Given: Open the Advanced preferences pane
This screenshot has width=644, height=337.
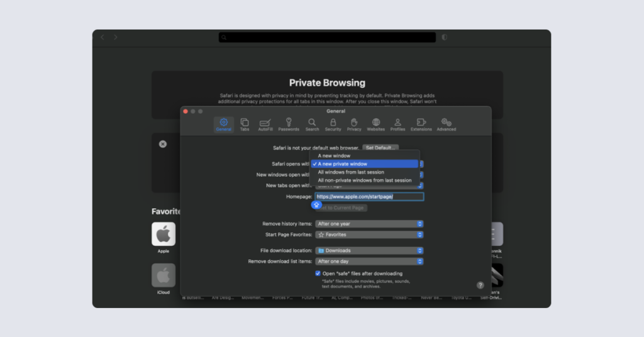Looking at the screenshot, I should 447,124.
